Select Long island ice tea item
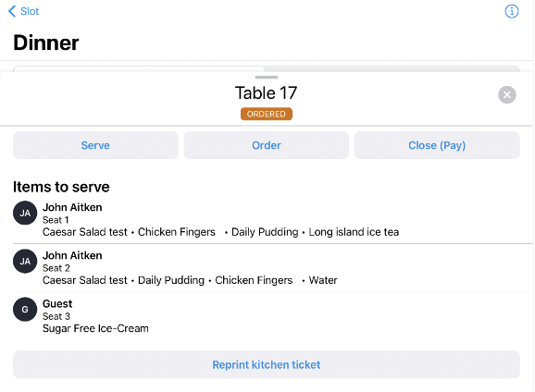 354,232
